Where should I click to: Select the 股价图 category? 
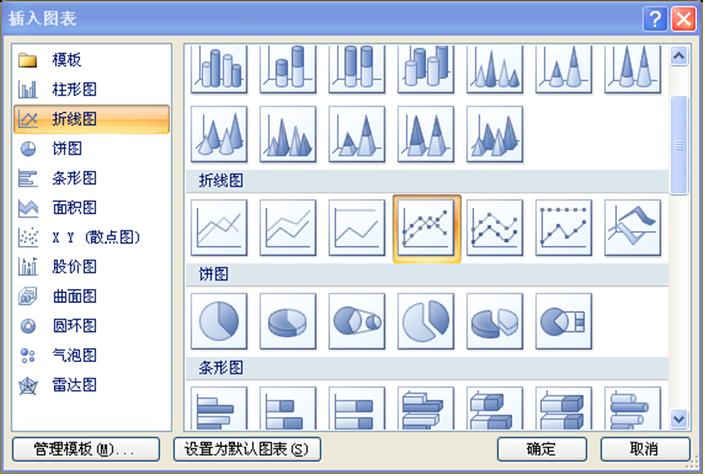click(x=92, y=267)
